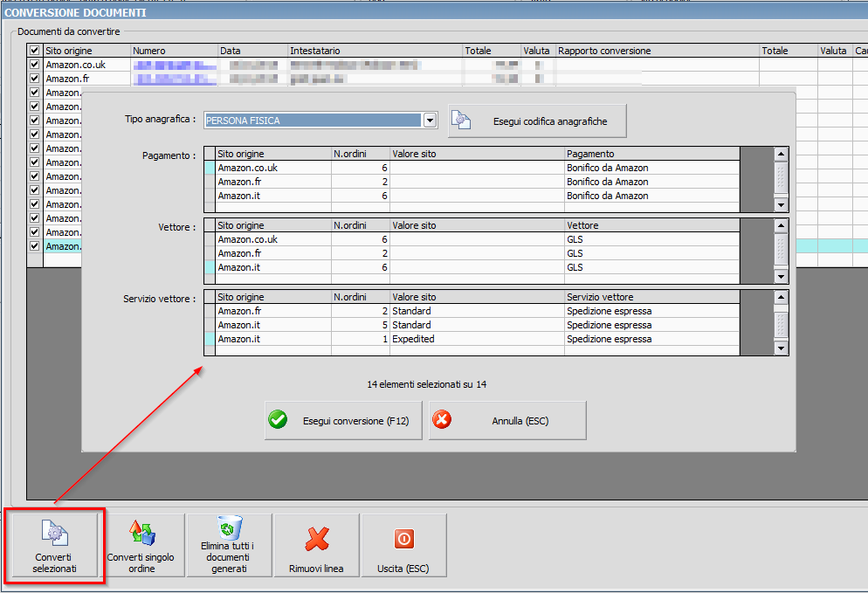
Task: Toggle the select-all checkbox in header row
Action: tap(35, 51)
